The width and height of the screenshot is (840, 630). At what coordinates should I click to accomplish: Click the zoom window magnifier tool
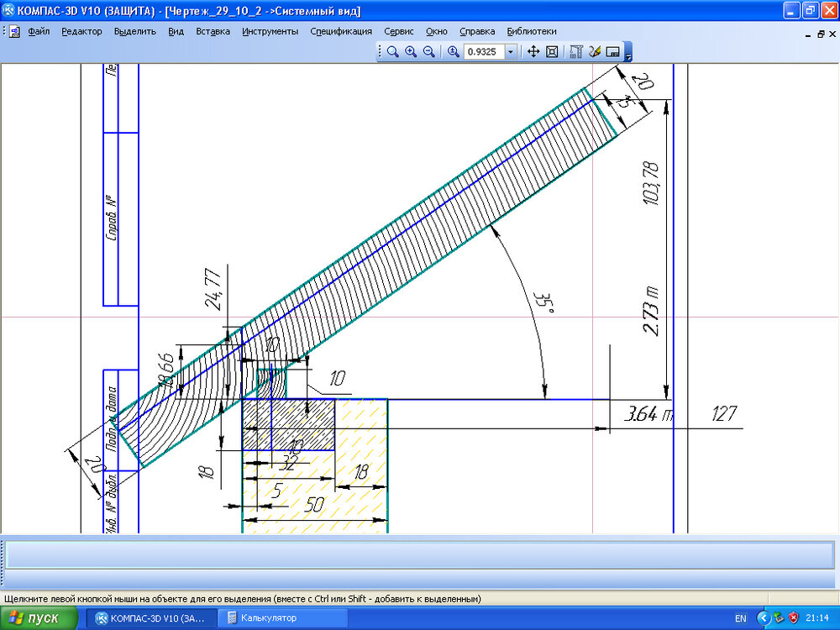click(392, 52)
